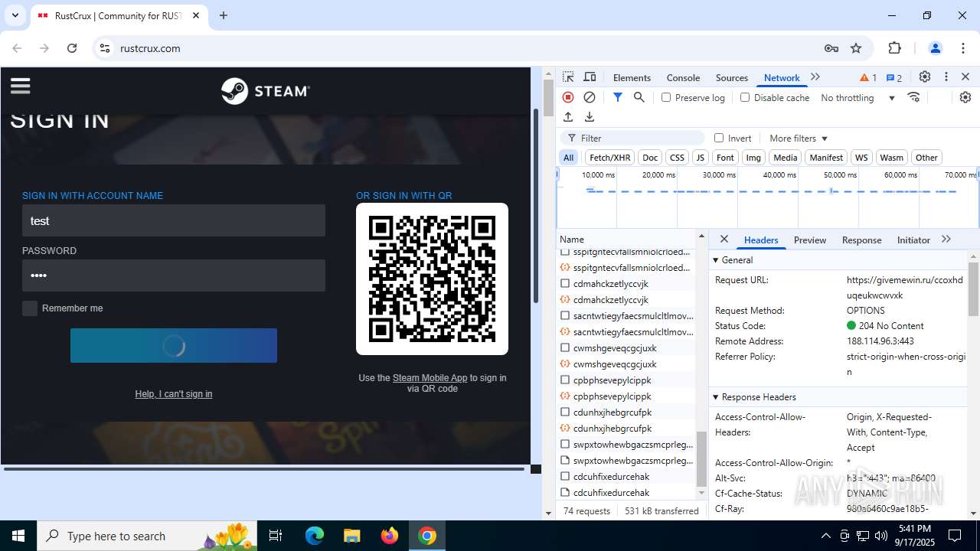Clear the network log

coord(590,97)
